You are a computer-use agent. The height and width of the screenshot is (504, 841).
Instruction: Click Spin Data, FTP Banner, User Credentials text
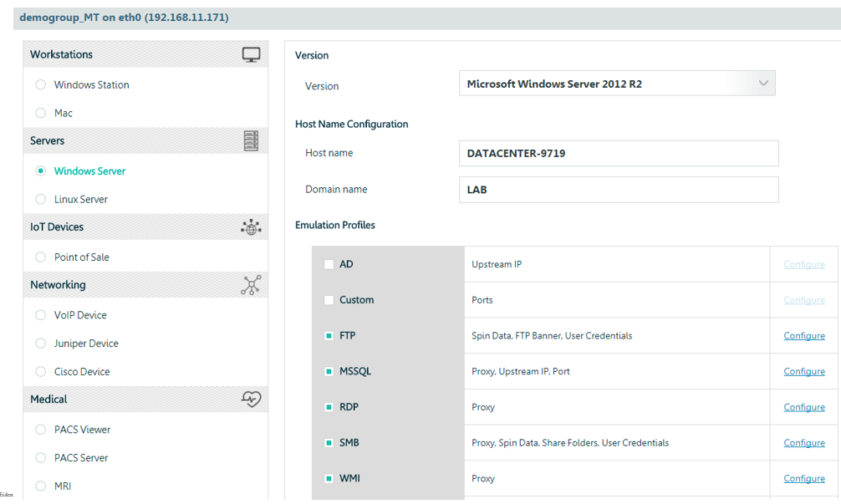(x=552, y=336)
